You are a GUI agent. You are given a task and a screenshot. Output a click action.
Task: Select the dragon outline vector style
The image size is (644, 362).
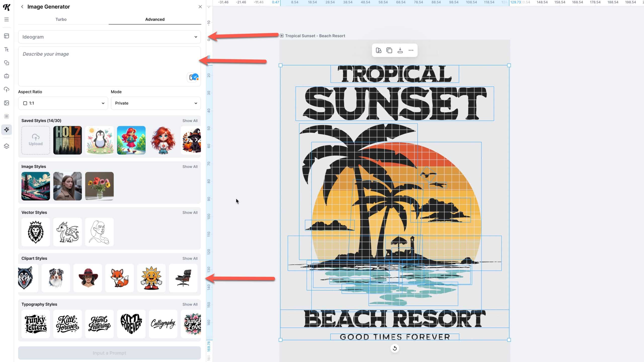point(67,232)
